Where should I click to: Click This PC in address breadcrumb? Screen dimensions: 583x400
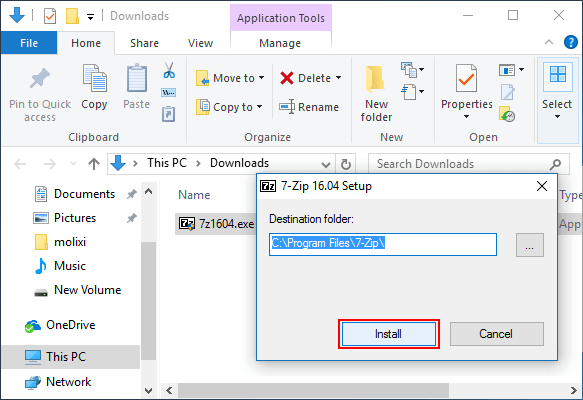167,163
